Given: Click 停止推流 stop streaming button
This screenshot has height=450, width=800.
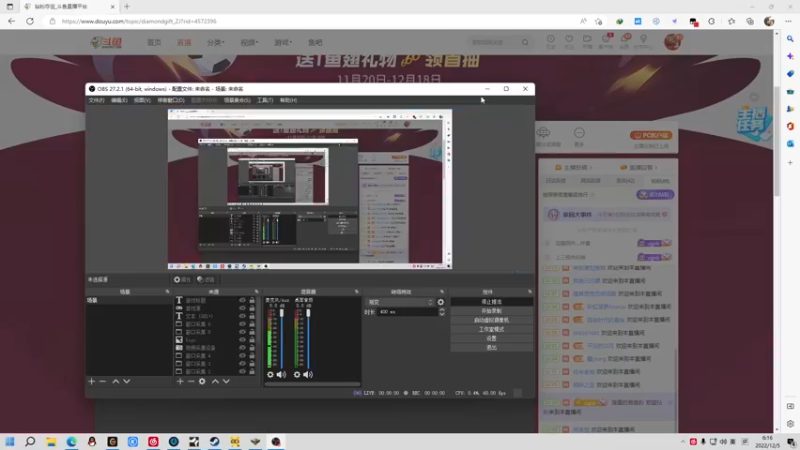Looking at the screenshot, I should click(492, 302).
